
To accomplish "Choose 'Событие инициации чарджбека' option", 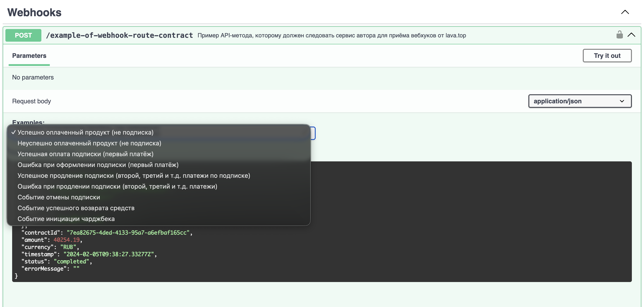I will tap(159, 219).
